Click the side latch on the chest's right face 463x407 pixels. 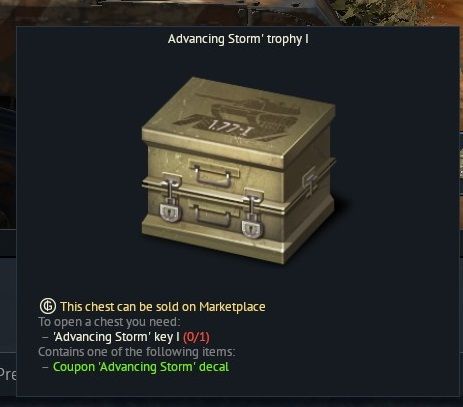[x=310, y=181]
